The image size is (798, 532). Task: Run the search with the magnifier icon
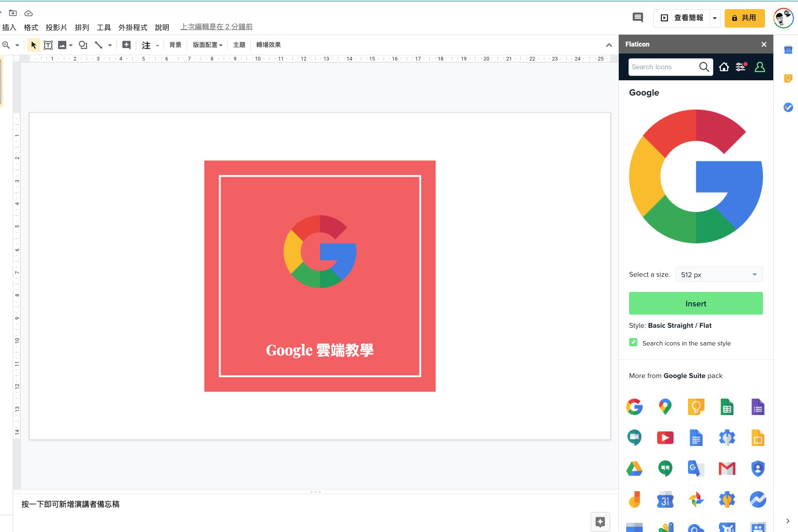(x=704, y=67)
